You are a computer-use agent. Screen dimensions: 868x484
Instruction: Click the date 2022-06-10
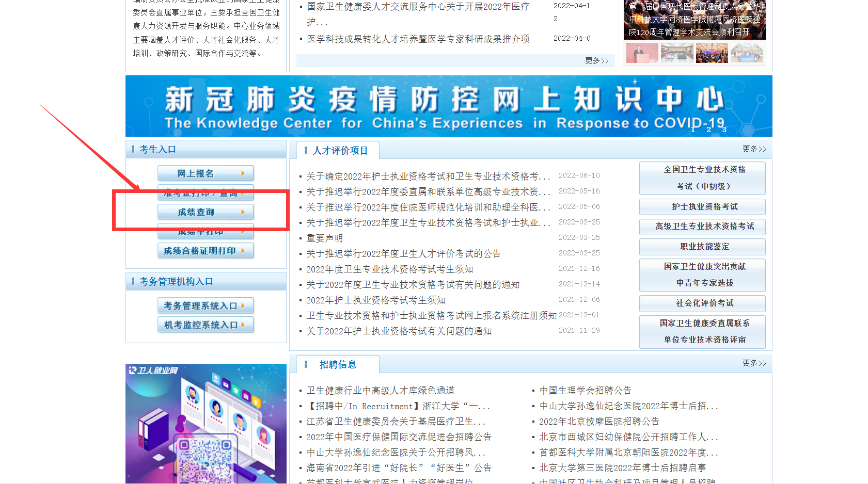click(x=579, y=176)
